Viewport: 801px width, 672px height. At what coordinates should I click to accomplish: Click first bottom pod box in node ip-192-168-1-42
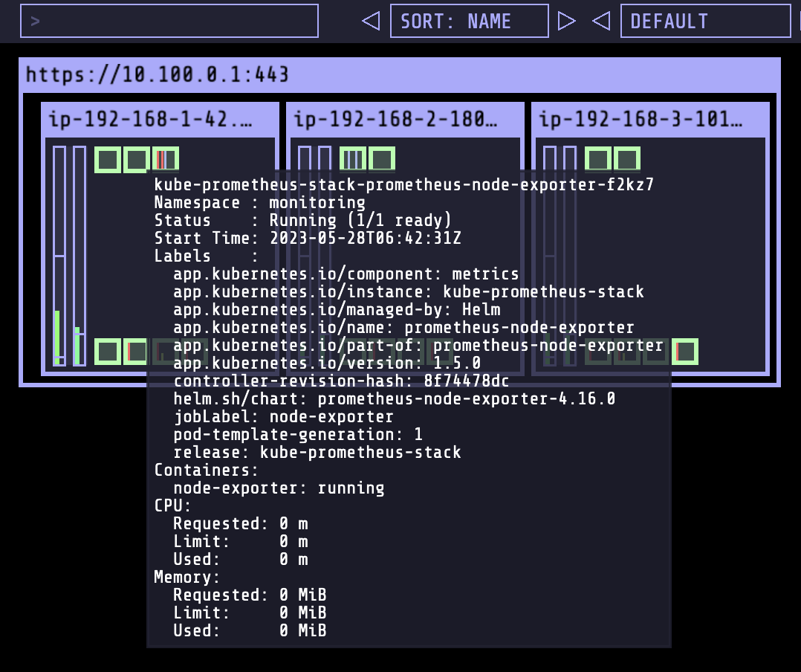(108, 352)
